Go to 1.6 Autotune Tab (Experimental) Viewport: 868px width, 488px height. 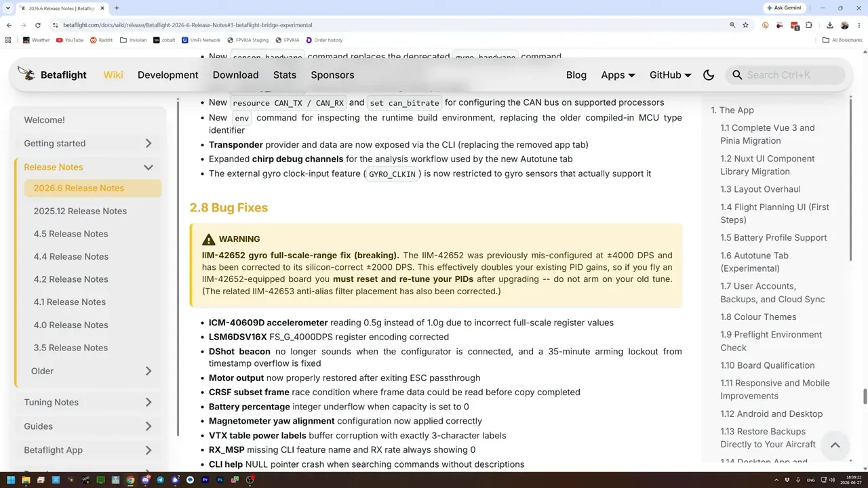point(755,262)
